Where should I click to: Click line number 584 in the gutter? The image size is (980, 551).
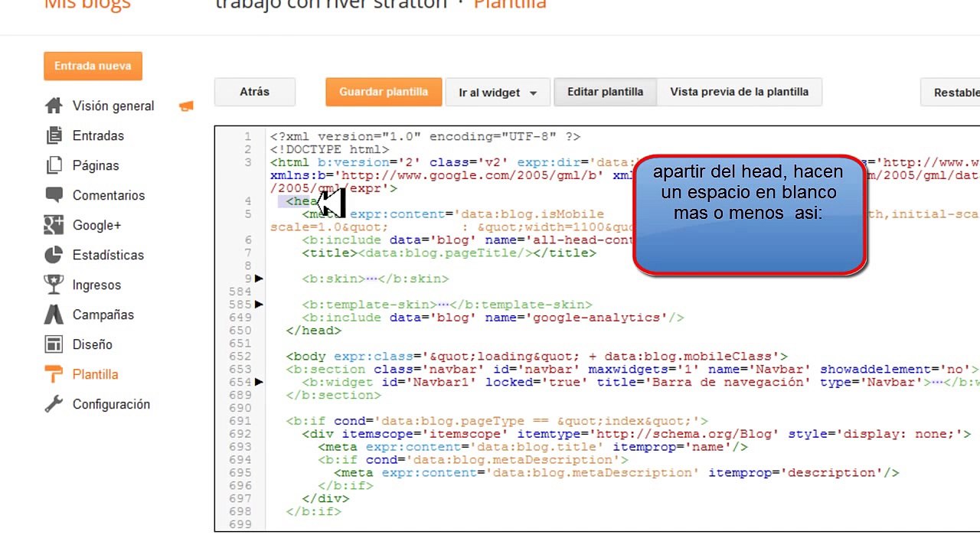(240, 292)
